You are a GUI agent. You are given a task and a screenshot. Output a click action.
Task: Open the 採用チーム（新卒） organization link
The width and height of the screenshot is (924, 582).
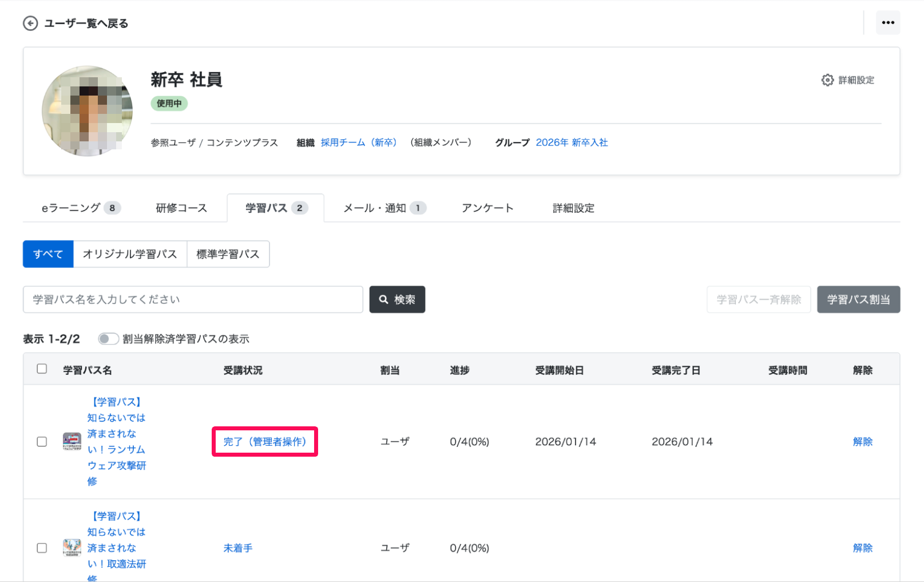(x=359, y=142)
